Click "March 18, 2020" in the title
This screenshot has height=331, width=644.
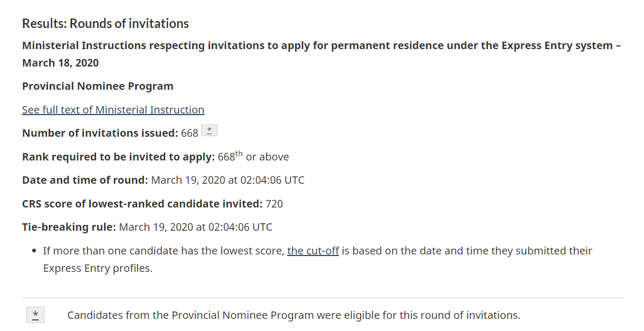click(60, 63)
